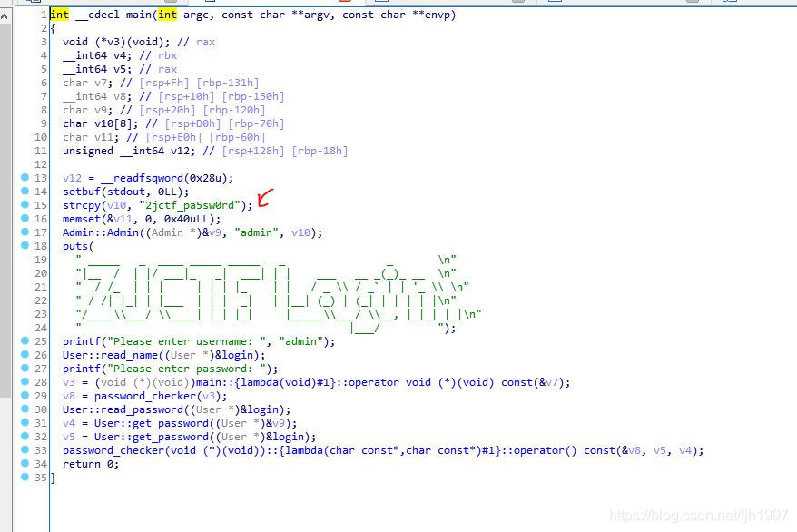The image size is (797, 532).
Task: Click the puts function call on line 18
Action: 75,246
